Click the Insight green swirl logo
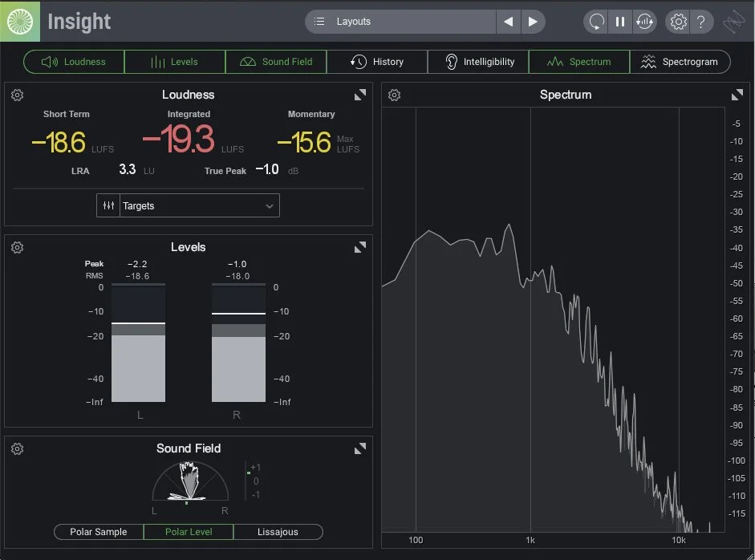This screenshot has width=755, height=560. pyautogui.click(x=20, y=21)
